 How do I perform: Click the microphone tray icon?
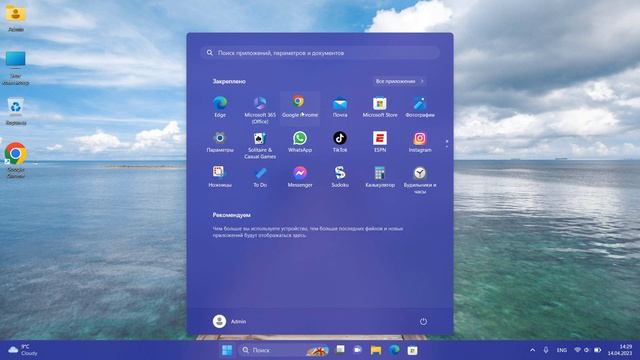(546, 350)
